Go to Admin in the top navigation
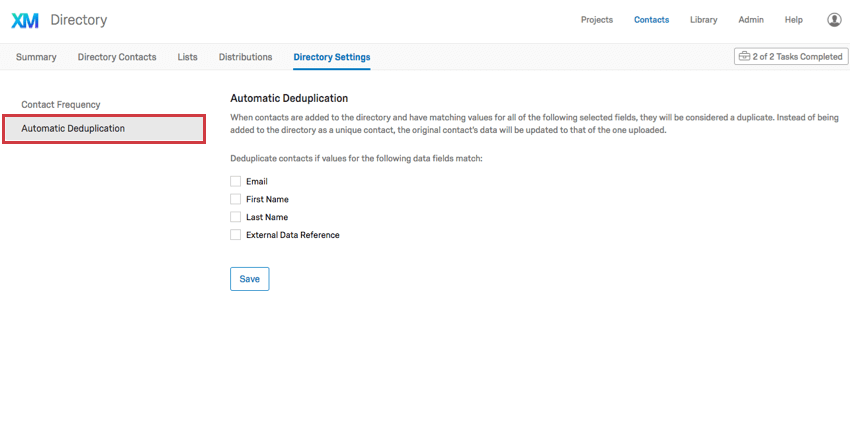Image resolution: width=850 pixels, height=425 pixels. click(x=751, y=20)
